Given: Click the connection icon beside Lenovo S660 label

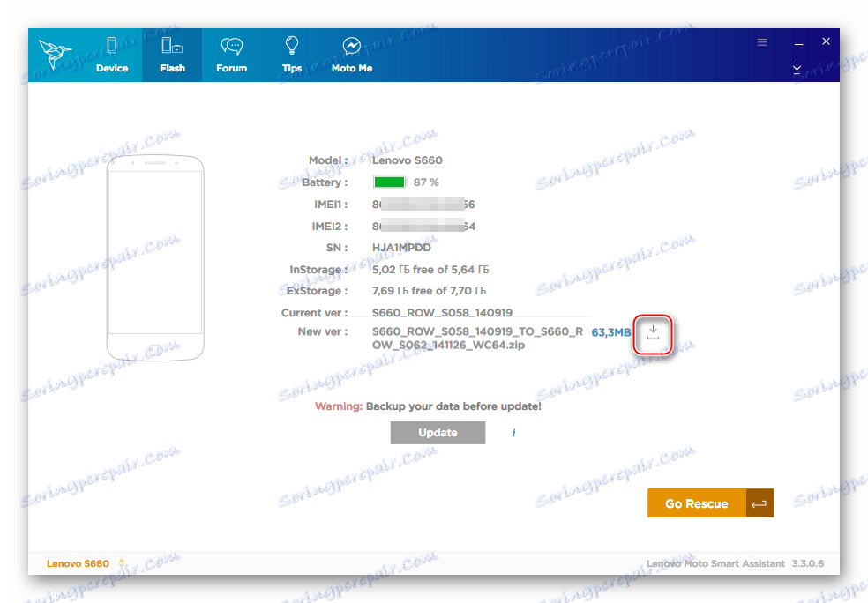Looking at the screenshot, I should pyautogui.click(x=122, y=563).
